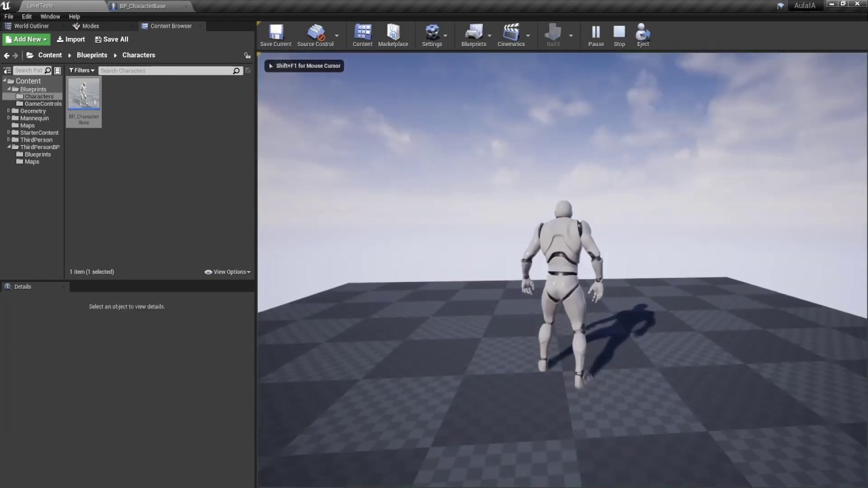Open the View Options dropdown
The height and width of the screenshot is (488, 868).
pos(228,272)
